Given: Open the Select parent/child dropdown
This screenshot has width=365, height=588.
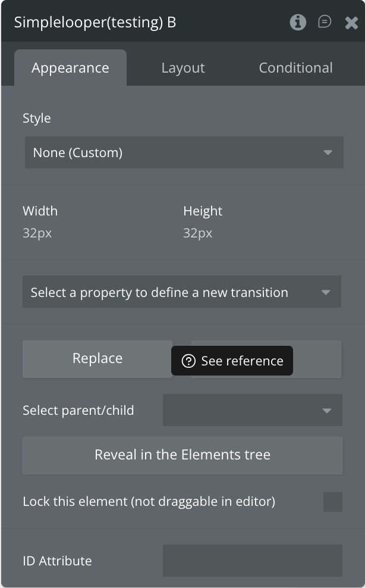Looking at the screenshot, I should pos(252,410).
